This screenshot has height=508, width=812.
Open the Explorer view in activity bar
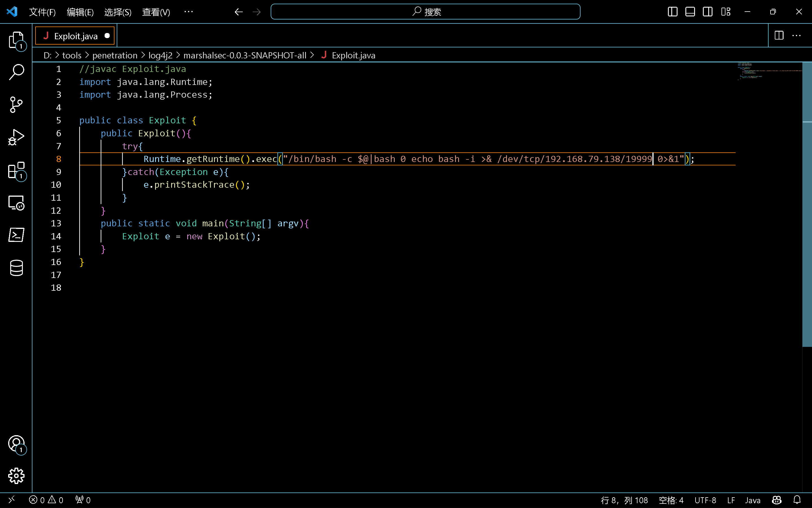pos(16,40)
